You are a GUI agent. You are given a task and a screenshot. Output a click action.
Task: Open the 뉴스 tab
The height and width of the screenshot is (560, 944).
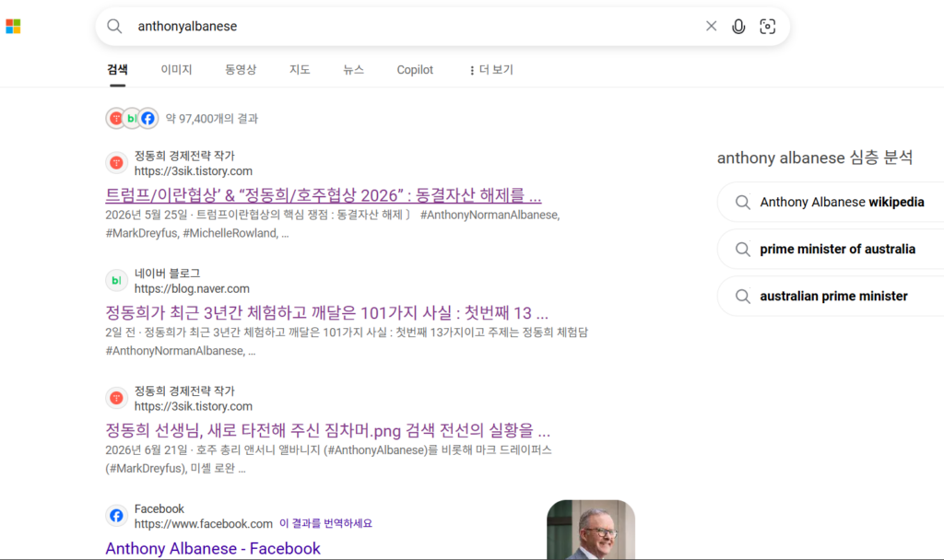(353, 70)
